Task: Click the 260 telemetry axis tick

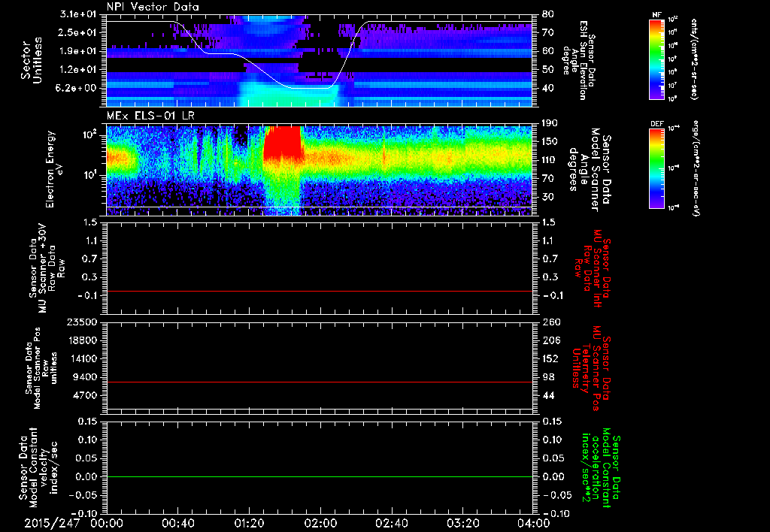Action: (x=550, y=322)
